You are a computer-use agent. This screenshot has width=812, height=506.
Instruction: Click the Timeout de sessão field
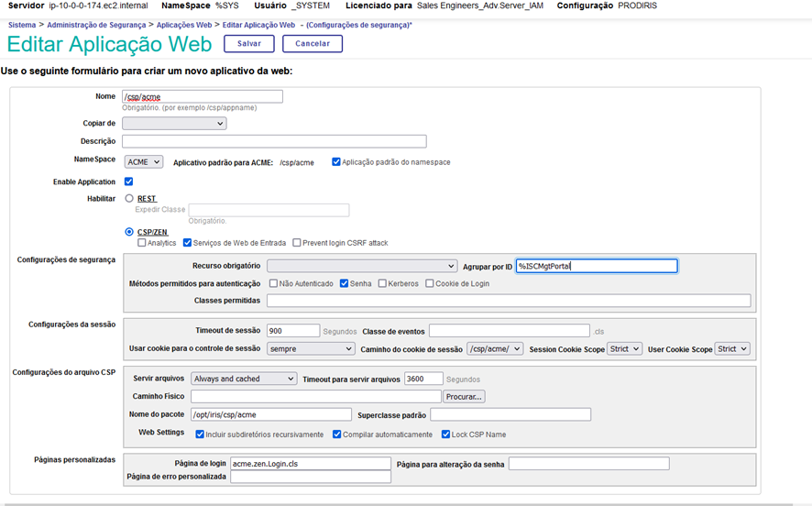point(293,331)
